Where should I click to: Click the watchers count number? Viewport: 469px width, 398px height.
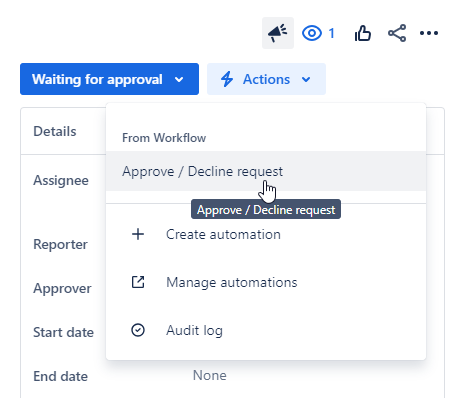point(331,33)
